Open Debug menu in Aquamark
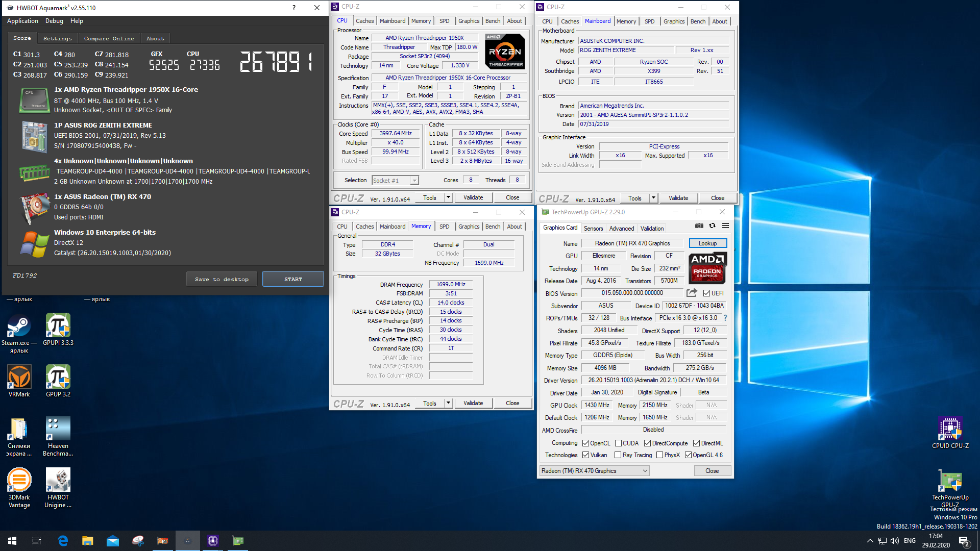 coord(54,21)
